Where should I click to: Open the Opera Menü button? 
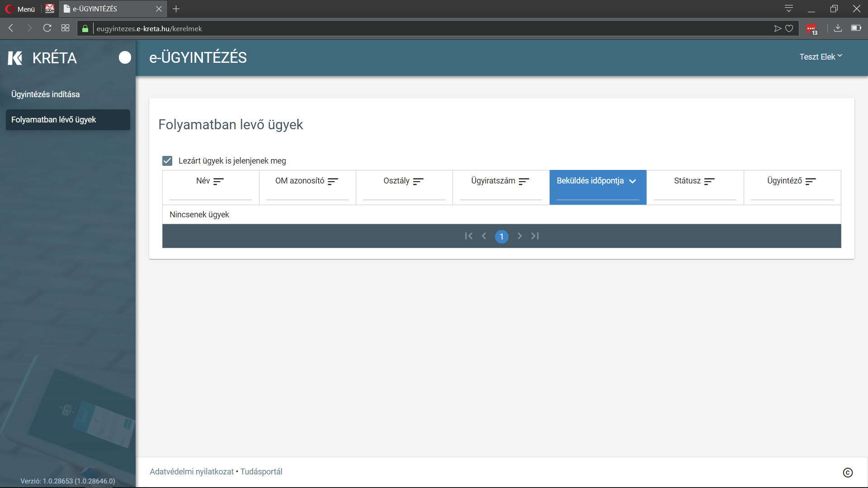[20, 9]
